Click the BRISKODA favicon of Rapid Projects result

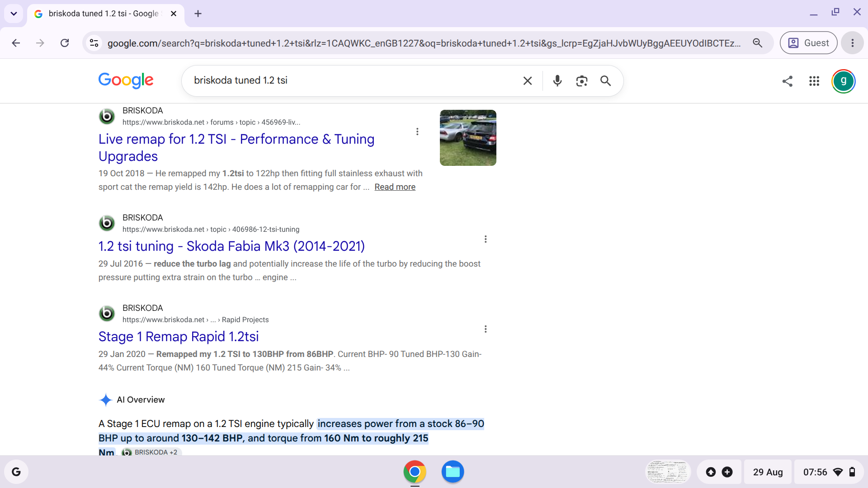(107, 313)
